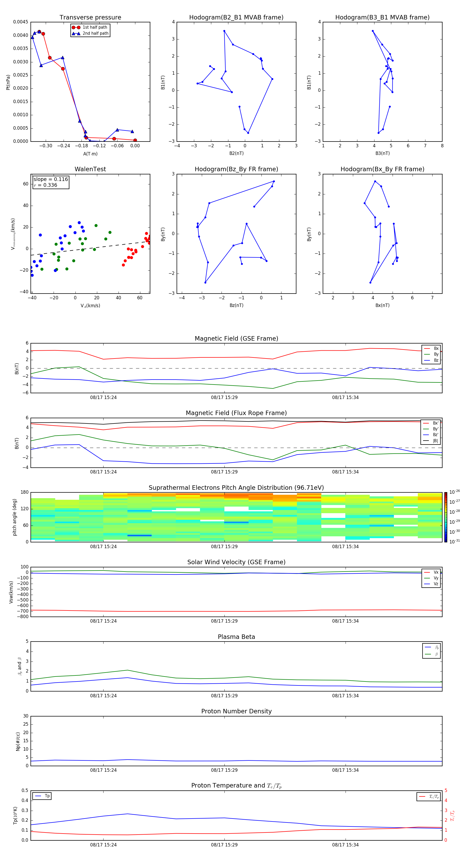Click the '10^-26' colorbar label
This screenshot has height=868, width=473.
(455, 492)
